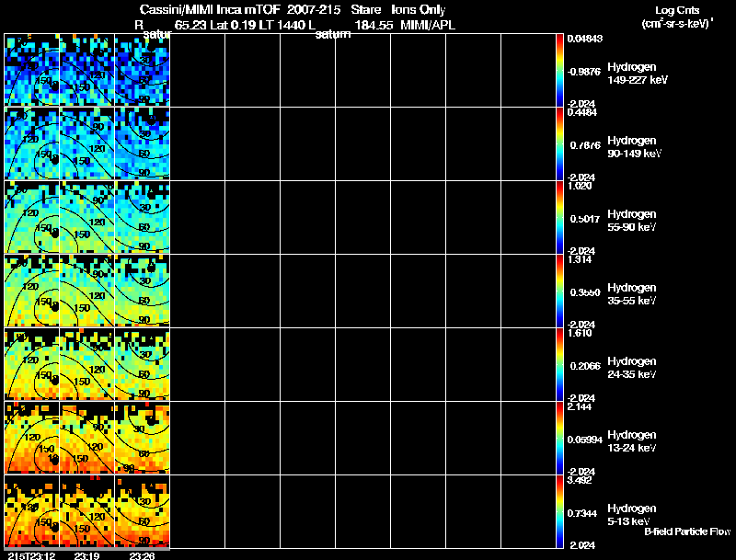This screenshot has height=560, width=736.
Task: Open the 23:12 image in 5-13 keV row
Action: 31,511
